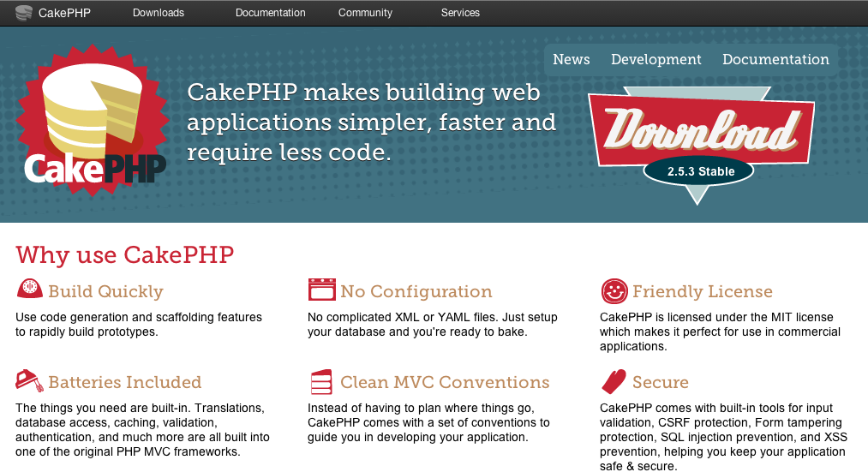Click the Batteries Included heading
The image size is (868, 472).
(x=124, y=382)
